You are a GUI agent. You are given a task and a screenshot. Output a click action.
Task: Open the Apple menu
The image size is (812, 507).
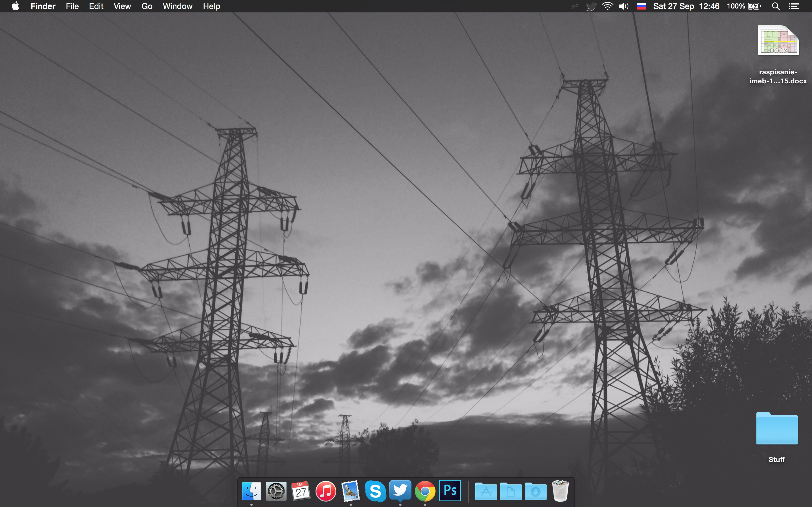[16, 6]
